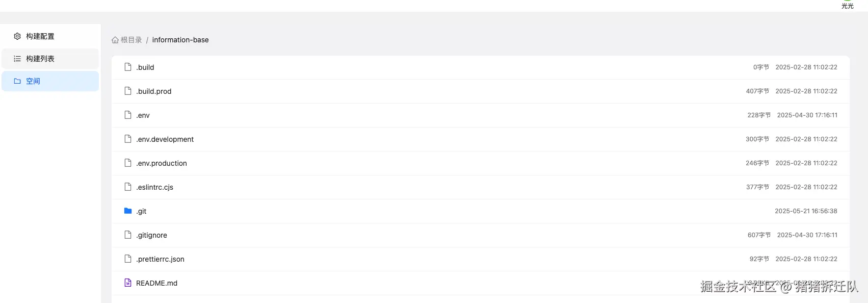Click the gear icon beside 构建配置
This screenshot has height=303, width=868.
pos(17,36)
